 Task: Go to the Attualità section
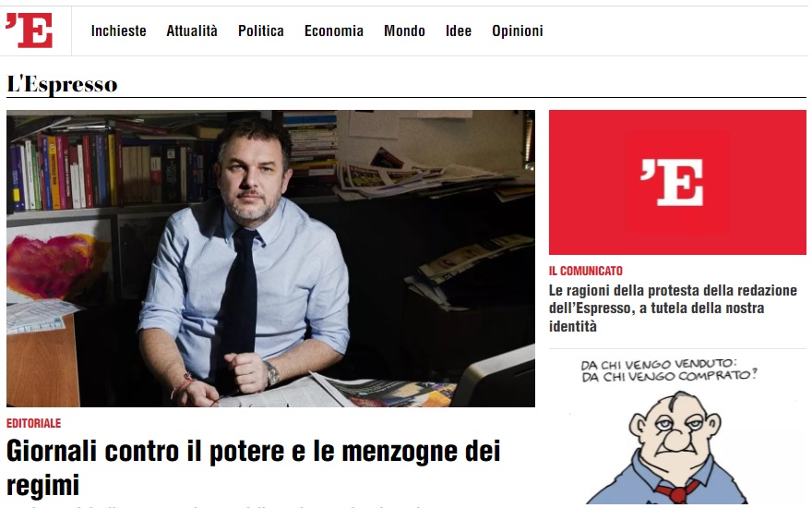click(x=192, y=31)
